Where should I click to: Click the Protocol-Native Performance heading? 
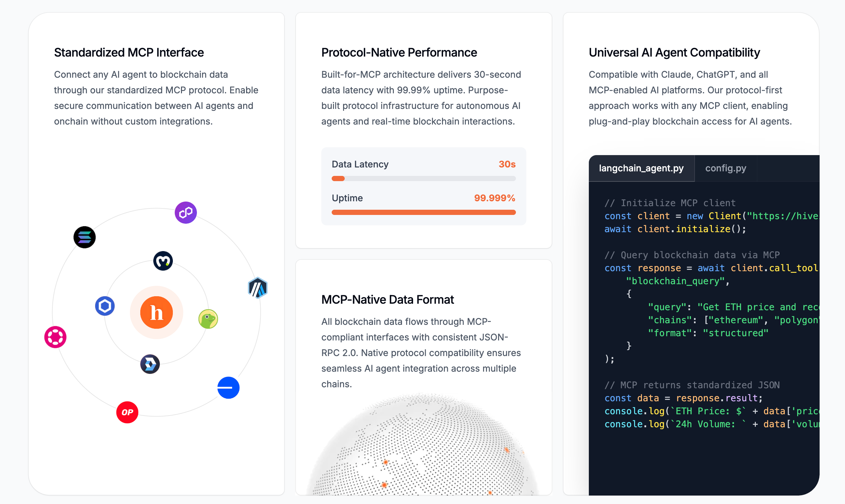pos(399,53)
